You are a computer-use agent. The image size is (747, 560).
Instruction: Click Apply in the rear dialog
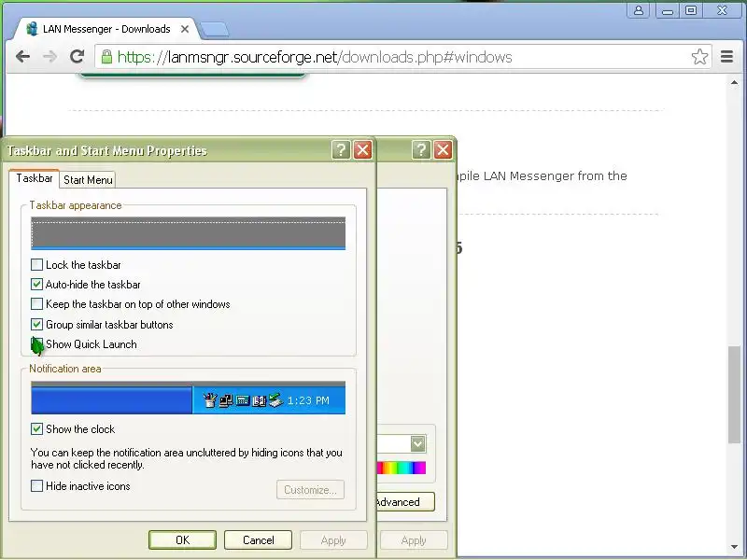pyautogui.click(x=414, y=540)
